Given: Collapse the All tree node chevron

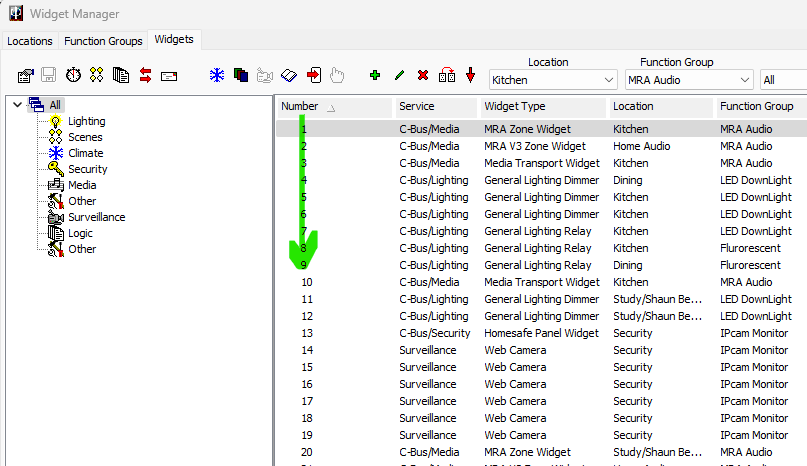Looking at the screenshot, I should pyautogui.click(x=17, y=105).
